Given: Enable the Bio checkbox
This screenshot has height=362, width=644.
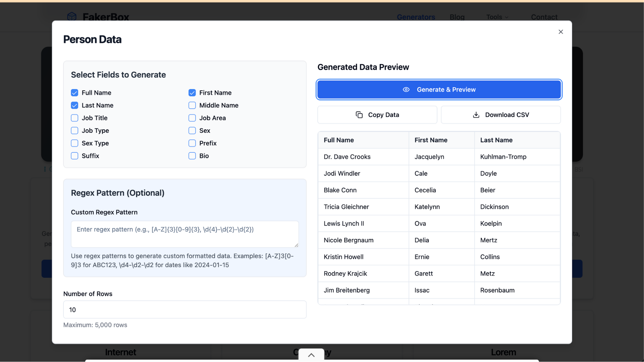Looking at the screenshot, I should tap(192, 156).
